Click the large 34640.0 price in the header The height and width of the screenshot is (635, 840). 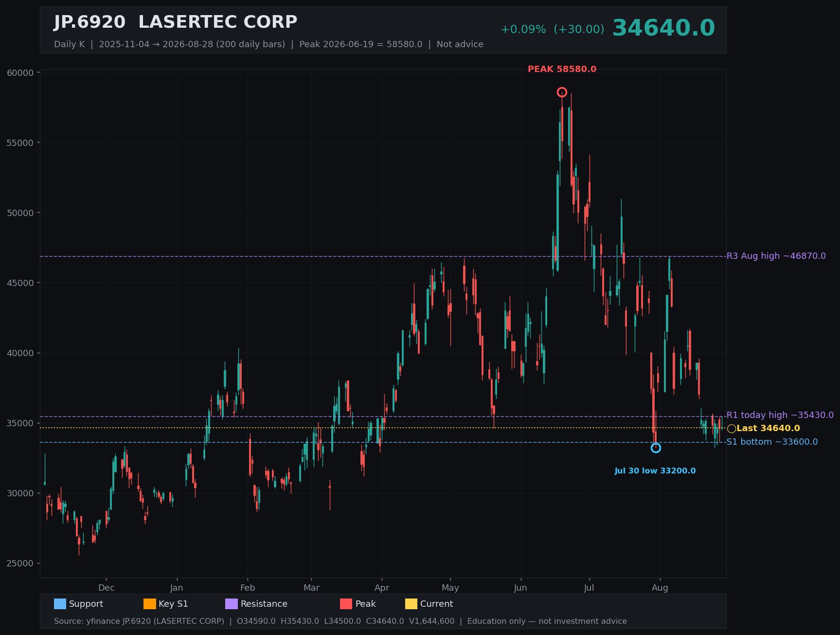[x=663, y=28]
